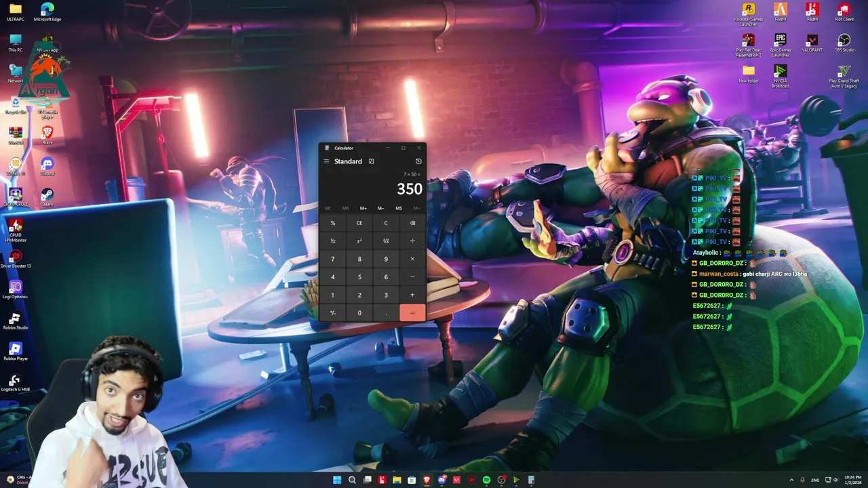Select the RedM desktop shortcut
868x488 pixels.
812,12
